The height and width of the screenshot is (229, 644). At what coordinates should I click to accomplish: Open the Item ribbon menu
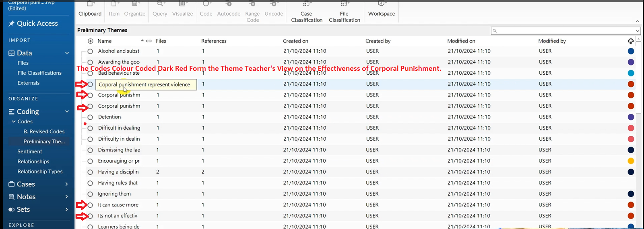click(x=114, y=10)
